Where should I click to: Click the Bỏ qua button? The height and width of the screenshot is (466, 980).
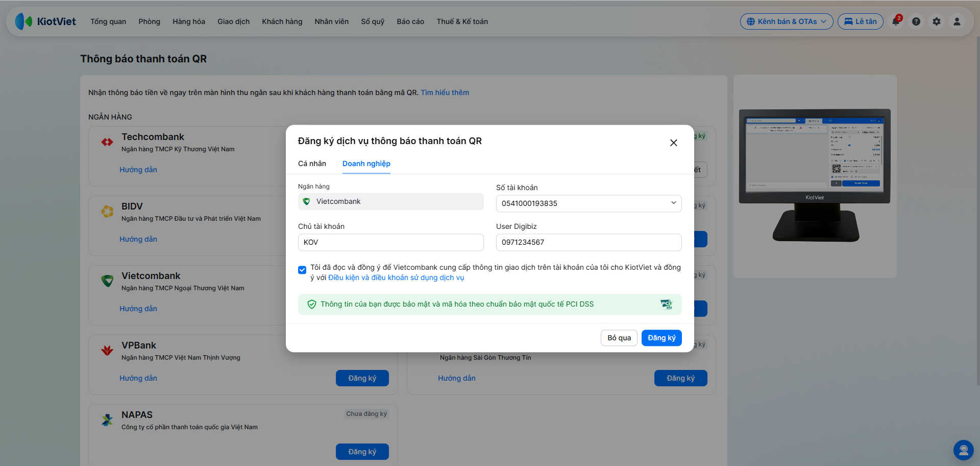tap(619, 338)
